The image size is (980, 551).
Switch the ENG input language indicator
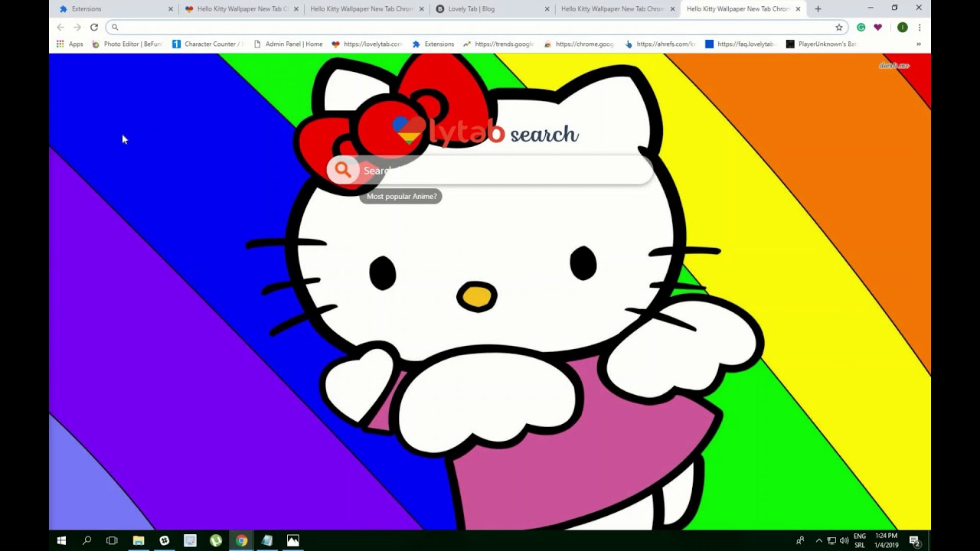pos(860,540)
